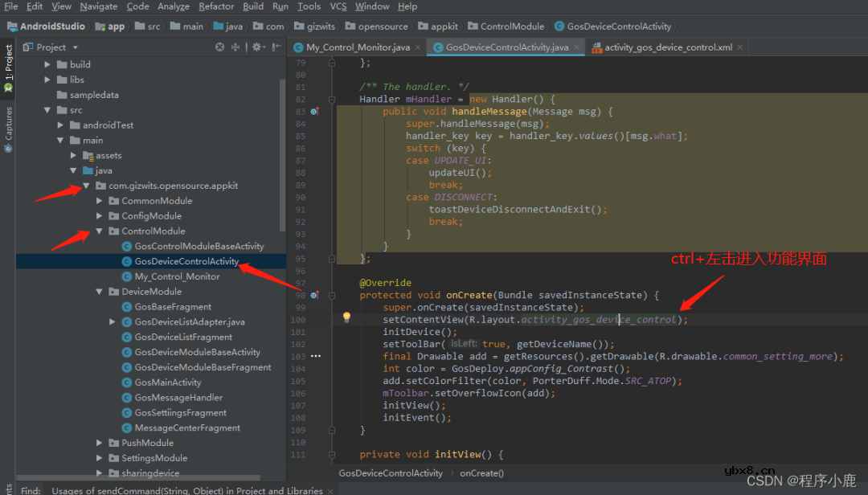868x495 pixels.
Task: Toggle the 1: Project tool window
Action: tap(8, 67)
